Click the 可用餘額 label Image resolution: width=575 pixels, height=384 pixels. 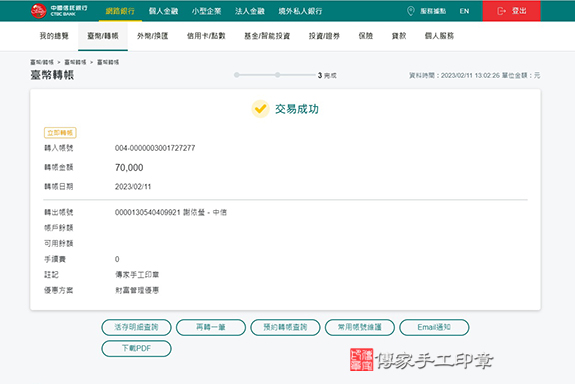click(59, 243)
